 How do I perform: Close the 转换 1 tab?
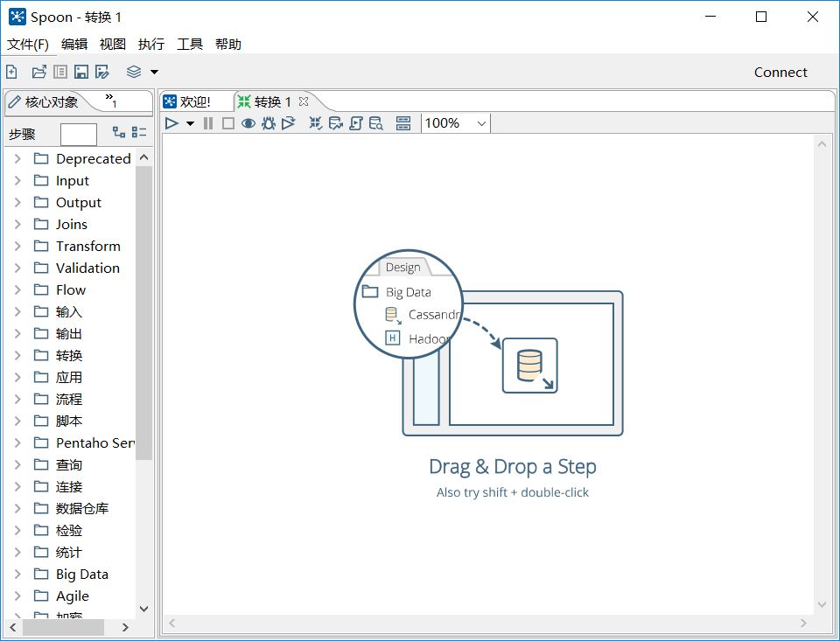coord(304,101)
